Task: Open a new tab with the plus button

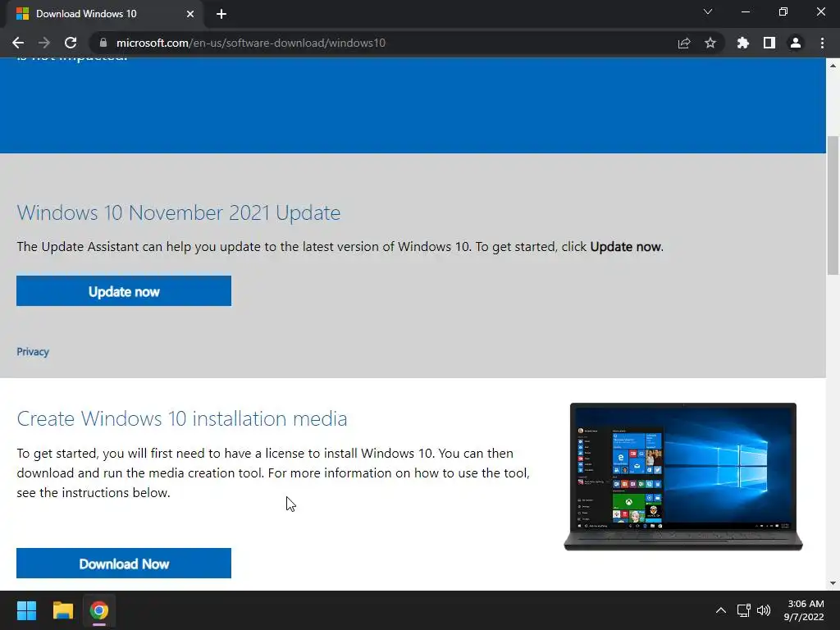Action: (x=221, y=14)
